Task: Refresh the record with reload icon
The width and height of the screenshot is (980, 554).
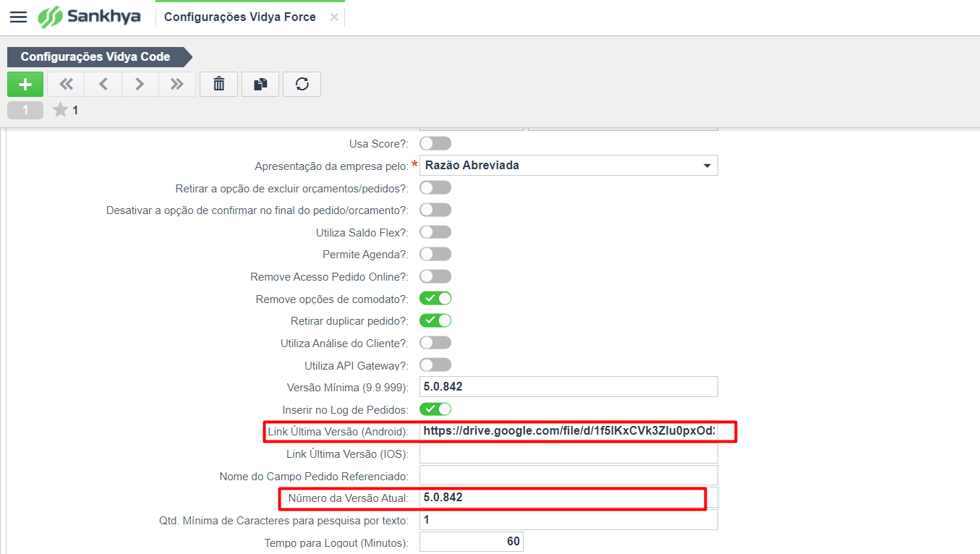Action: 302,84
